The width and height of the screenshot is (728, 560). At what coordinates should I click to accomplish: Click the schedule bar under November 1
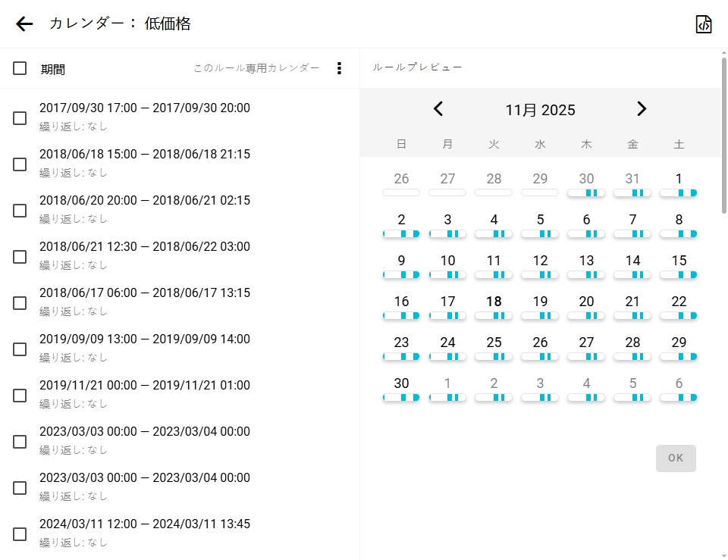pyautogui.click(x=679, y=193)
